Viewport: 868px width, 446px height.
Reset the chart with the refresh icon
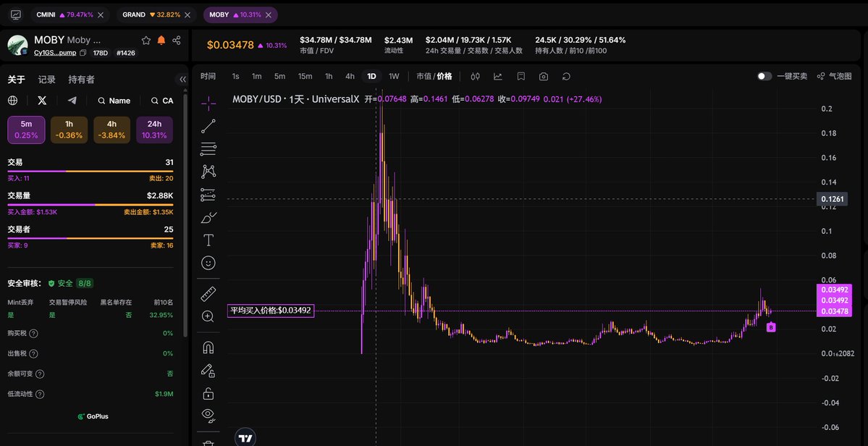[565, 76]
